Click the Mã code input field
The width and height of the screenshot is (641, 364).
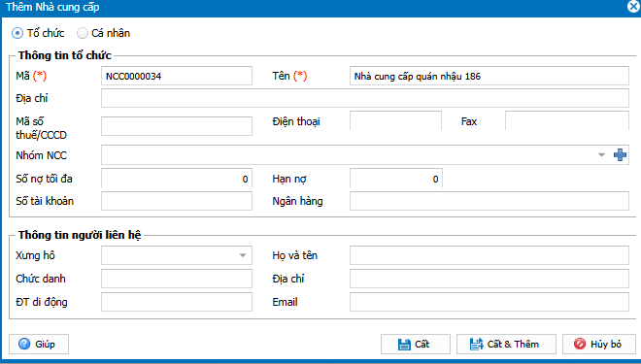tap(177, 76)
